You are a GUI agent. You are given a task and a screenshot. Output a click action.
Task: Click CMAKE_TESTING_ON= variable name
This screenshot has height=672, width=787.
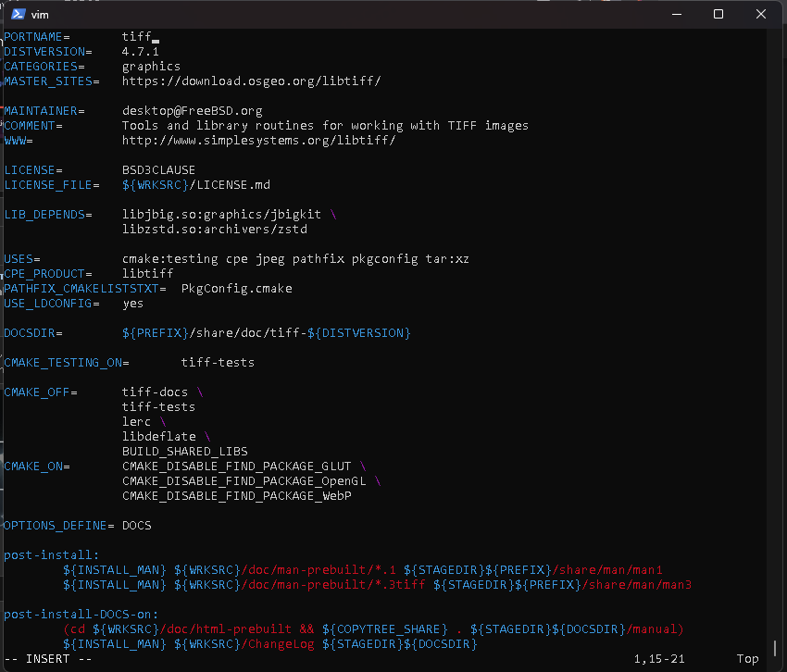67,363
